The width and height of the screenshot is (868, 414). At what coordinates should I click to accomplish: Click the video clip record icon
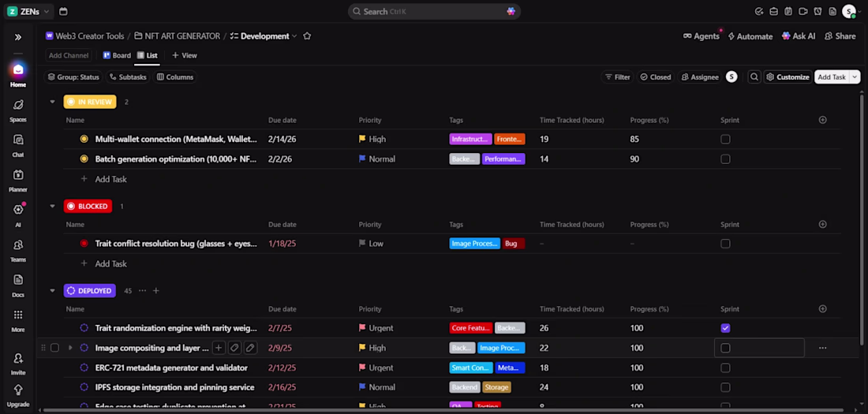803,11
